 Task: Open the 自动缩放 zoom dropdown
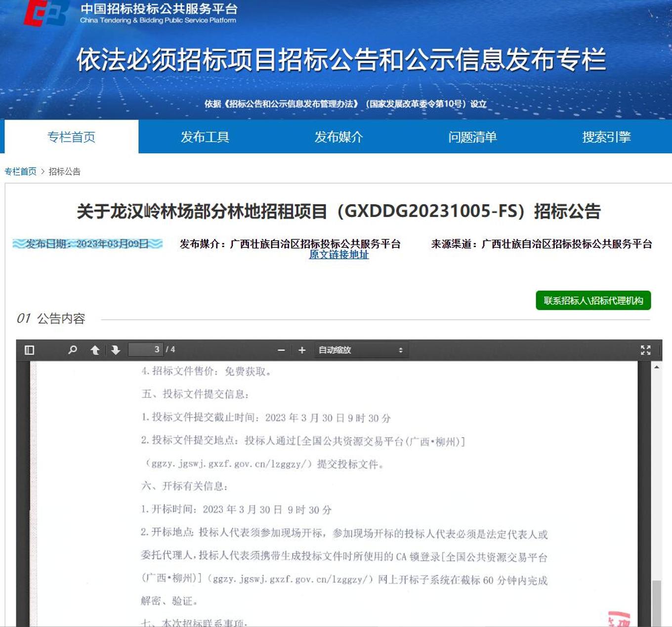[x=361, y=350]
